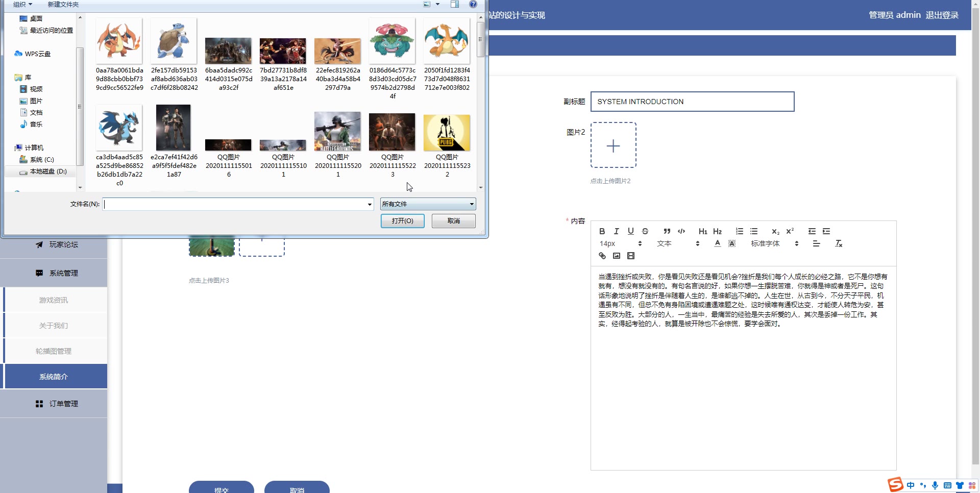Insert an unordered bullet list

point(753,231)
